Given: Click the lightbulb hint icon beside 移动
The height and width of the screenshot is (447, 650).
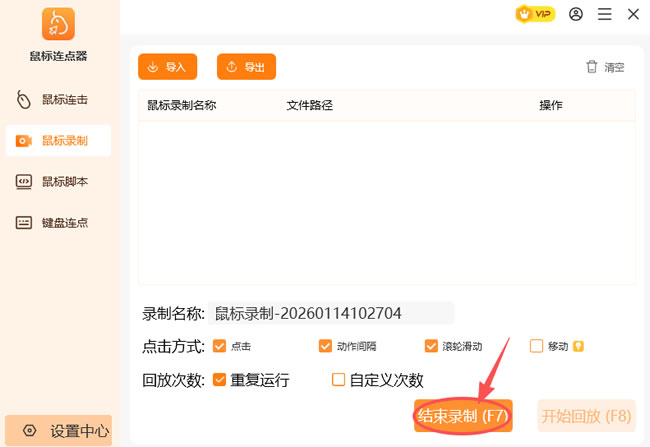Looking at the screenshot, I should tap(578, 347).
